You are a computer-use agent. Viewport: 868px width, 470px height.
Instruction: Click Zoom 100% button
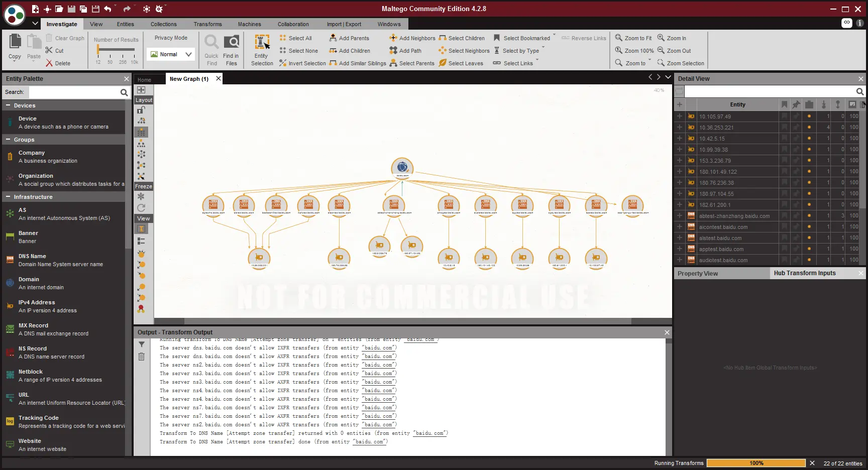(634, 51)
